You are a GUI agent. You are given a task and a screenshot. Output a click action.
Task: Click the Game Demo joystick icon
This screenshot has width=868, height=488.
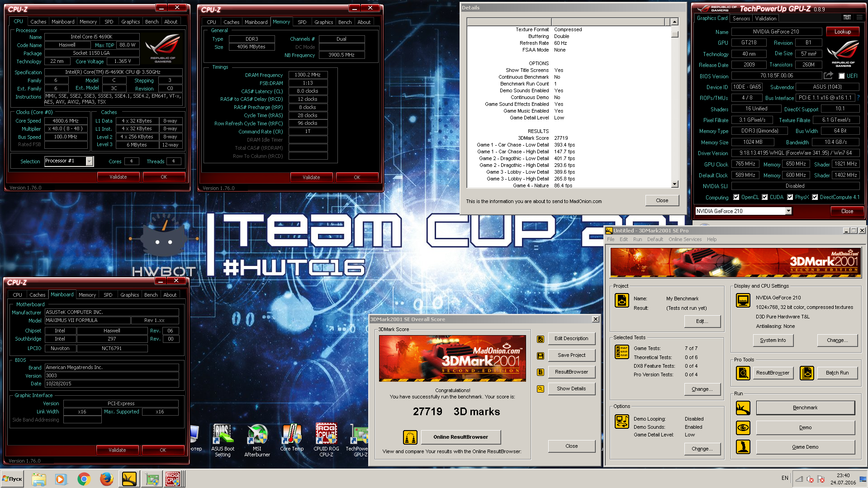743,447
